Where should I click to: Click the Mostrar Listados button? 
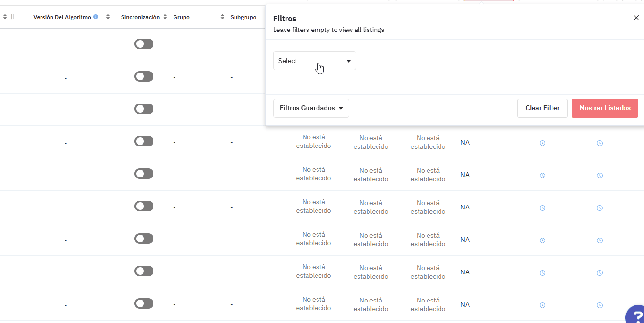tap(604, 108)
